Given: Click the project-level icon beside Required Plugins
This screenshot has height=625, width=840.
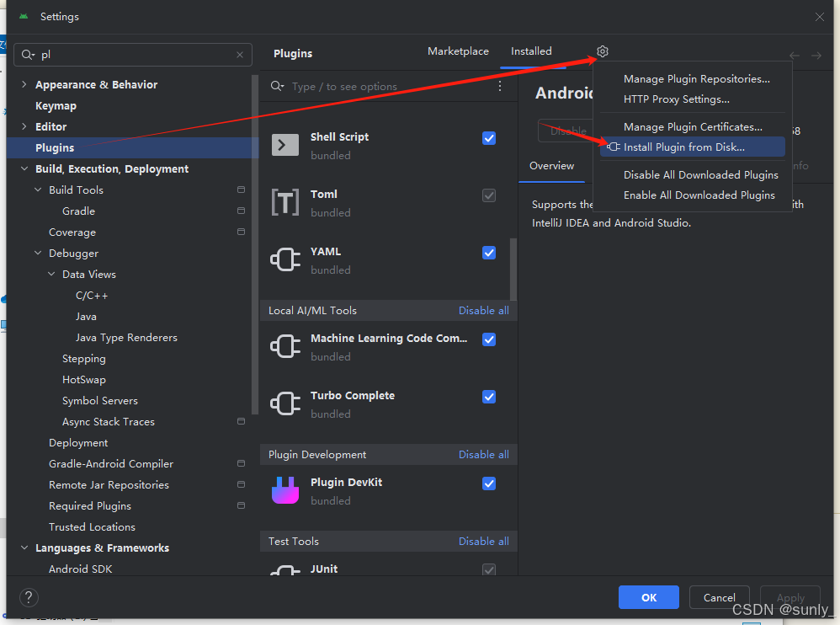Looking at the screenshot, I should [x=241, y=505].
